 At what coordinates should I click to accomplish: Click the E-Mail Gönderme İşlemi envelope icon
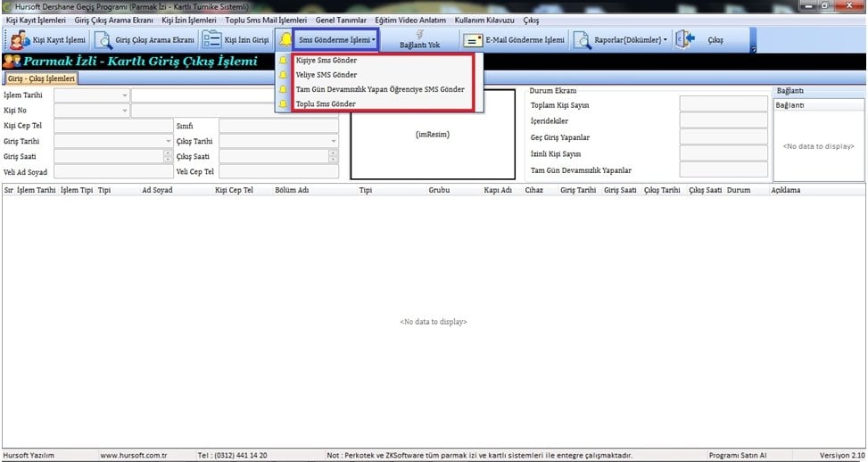point(473,40)
